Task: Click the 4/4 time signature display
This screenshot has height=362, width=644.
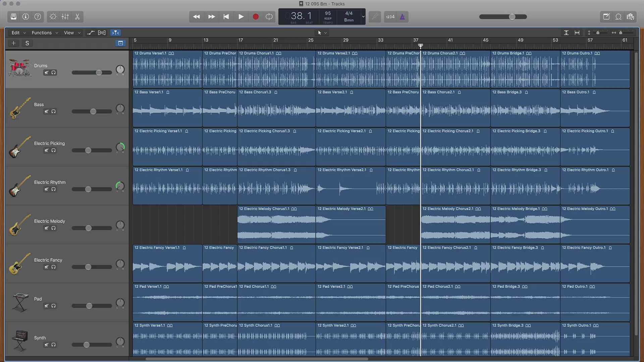Action: (349, 13)
